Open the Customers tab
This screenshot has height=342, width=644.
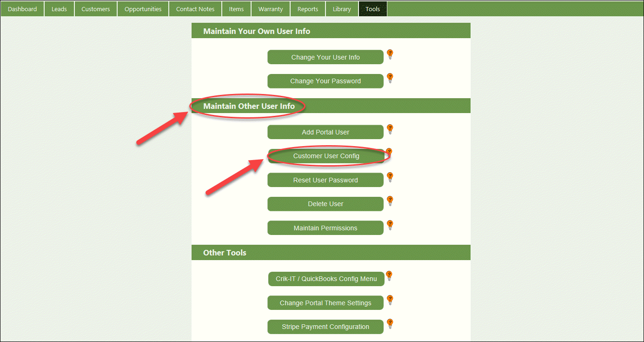point(95,8)
